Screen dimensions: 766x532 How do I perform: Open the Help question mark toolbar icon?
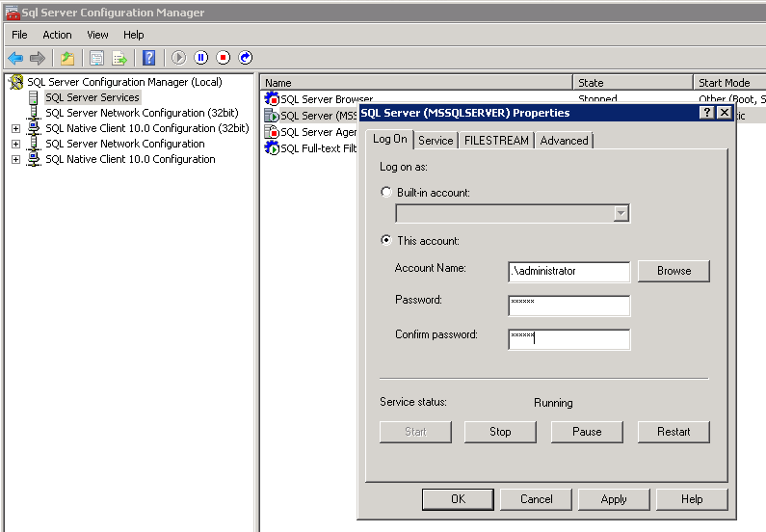click(x=149, y=58)
